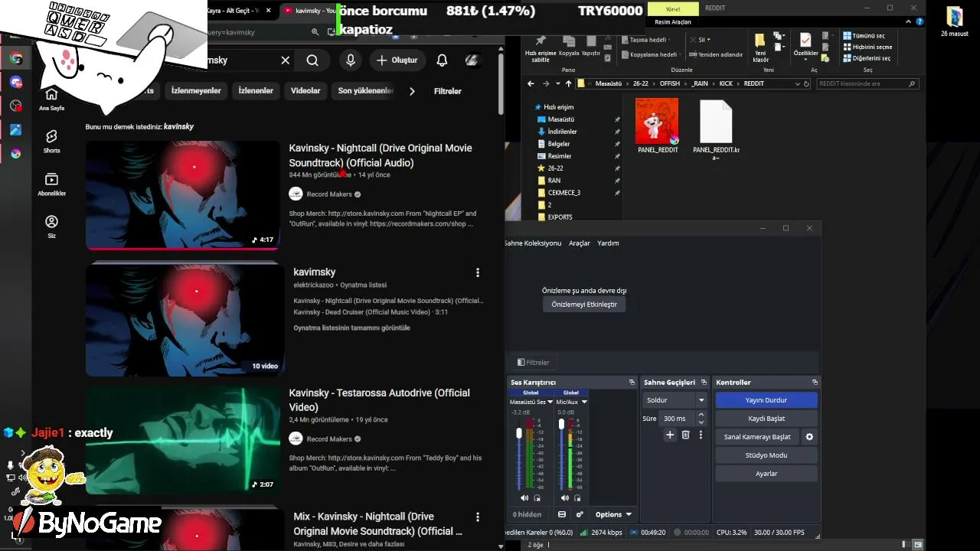980x551 pixels.
Task: Open OBS from the Windows taskbar
Action: pyautogui.click(x=15, y=106)
